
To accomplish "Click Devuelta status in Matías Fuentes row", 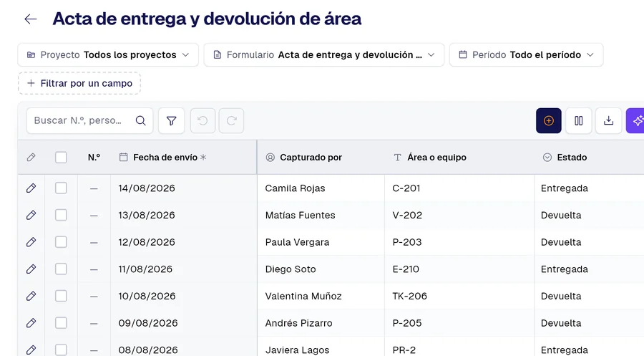I will click(561, 215).
